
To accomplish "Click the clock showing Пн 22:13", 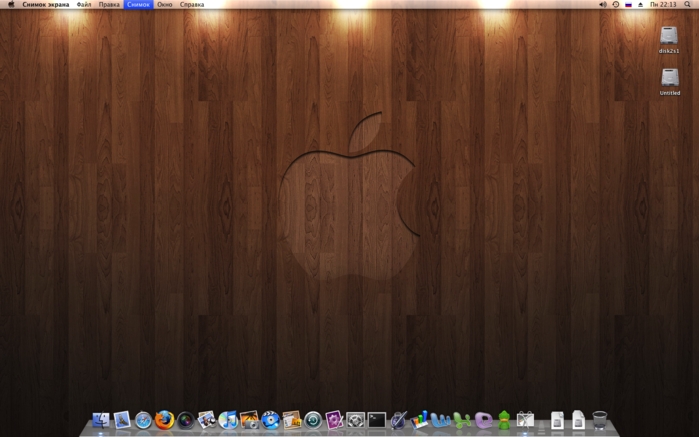I will [663, 4].
